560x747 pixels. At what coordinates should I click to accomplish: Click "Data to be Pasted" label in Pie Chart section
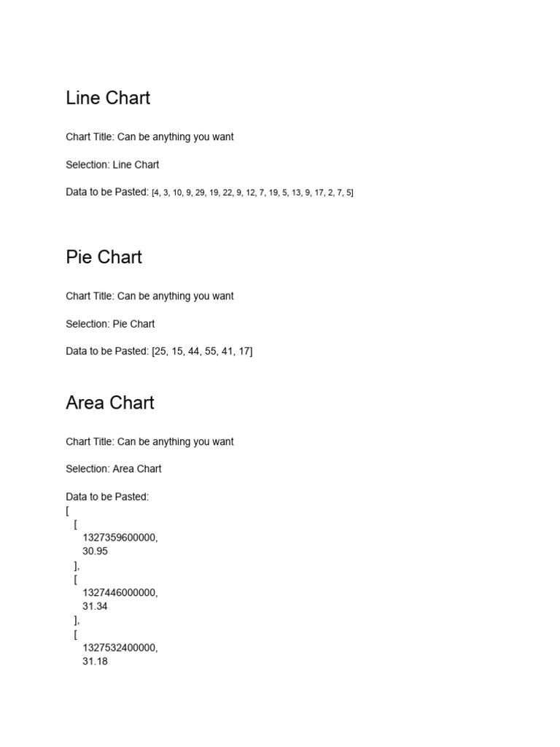(x=106, y=352)
